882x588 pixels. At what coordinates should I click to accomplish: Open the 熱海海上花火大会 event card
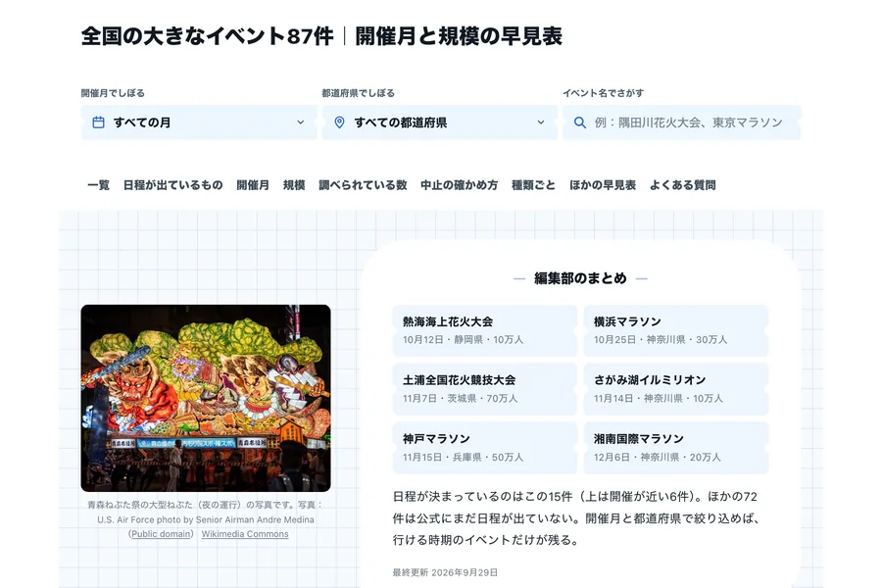click(x=485, y=330)
